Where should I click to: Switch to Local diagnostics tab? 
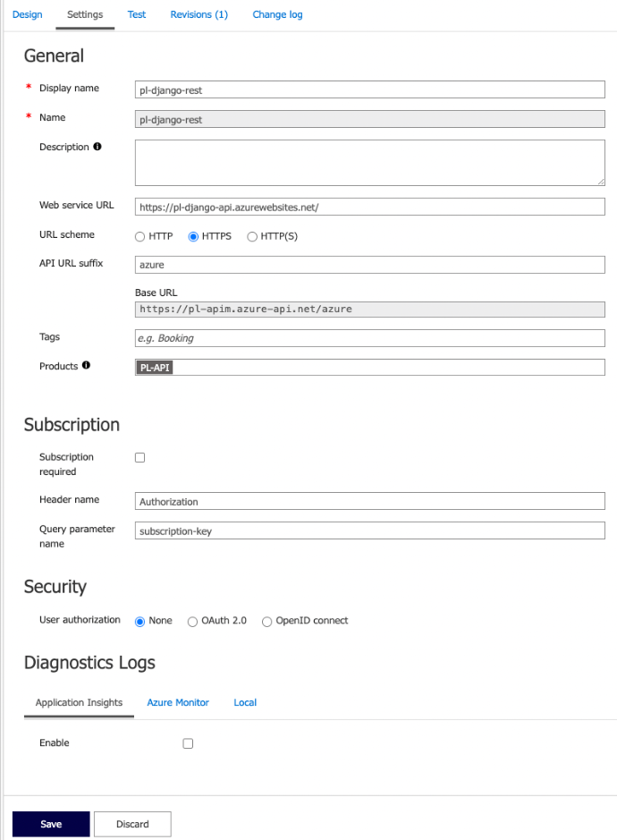245,702
